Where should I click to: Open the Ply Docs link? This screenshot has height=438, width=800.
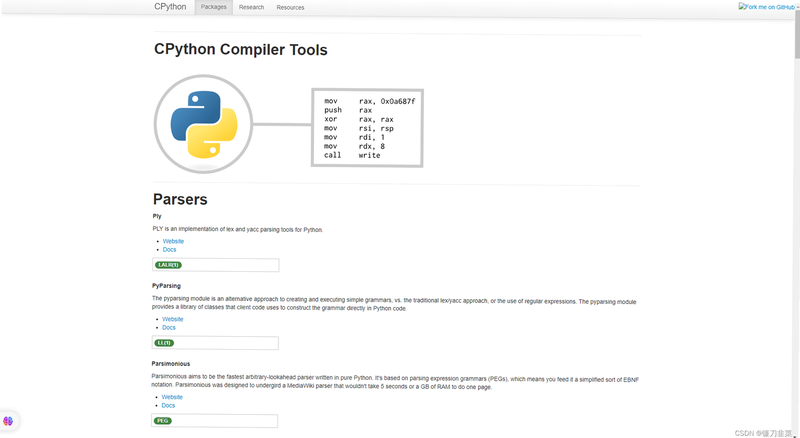point(169,250)
